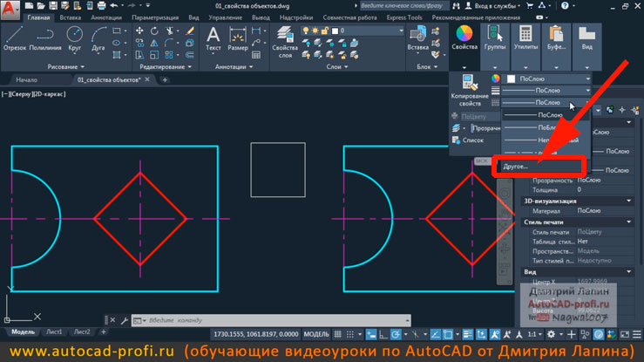Toggle snap mode dotted-grid button
Image resolution: width=644 pixels, height=362 pixels.
(350, 334)
